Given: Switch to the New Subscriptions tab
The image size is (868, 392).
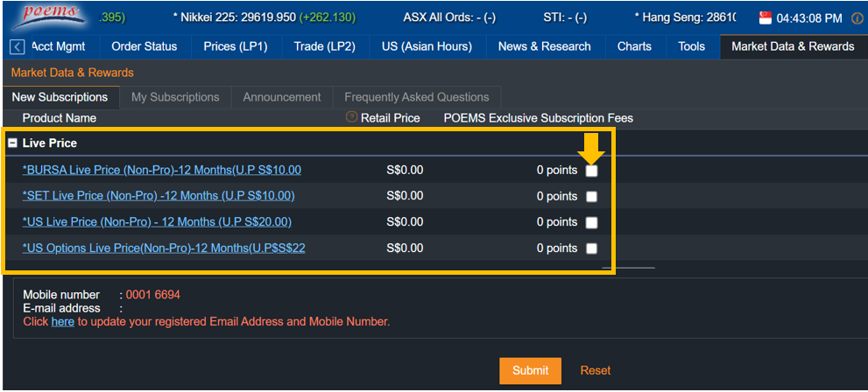Looking at the screenshot, I should point(60,97).
